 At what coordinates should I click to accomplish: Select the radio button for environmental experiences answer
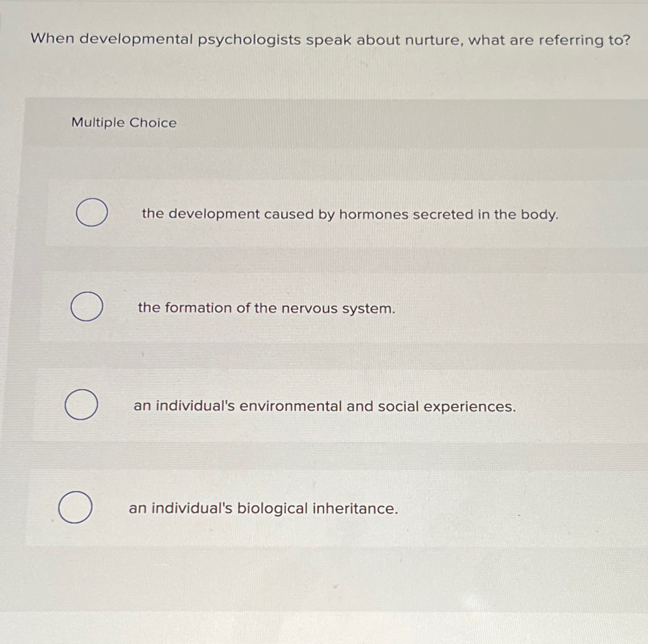81,404
